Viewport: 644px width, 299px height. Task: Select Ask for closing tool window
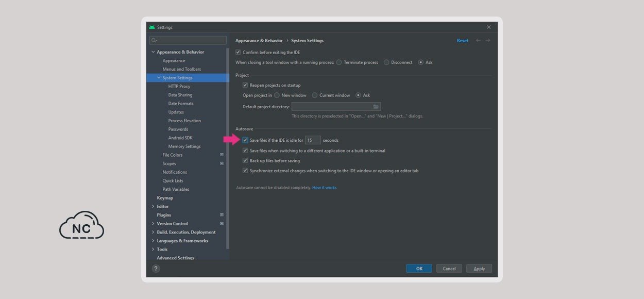[421, 62]
